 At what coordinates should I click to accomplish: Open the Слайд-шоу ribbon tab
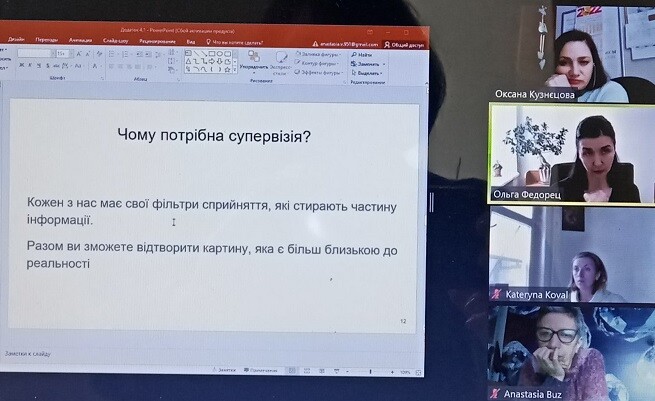(x=116, y=41)
